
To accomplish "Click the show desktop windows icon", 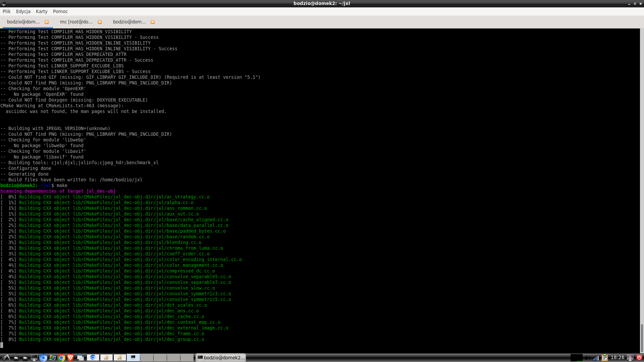I will tap(80, 358).
